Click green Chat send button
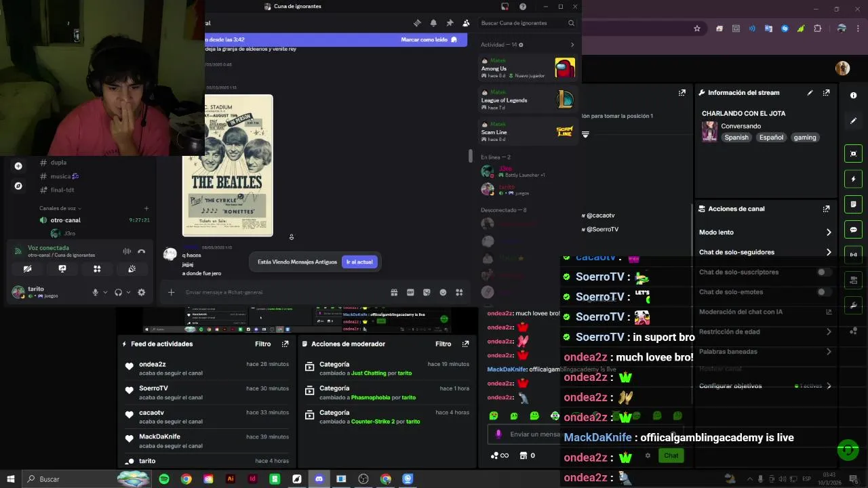The height and width of the screenshot is (488, 868). point(671,455)
